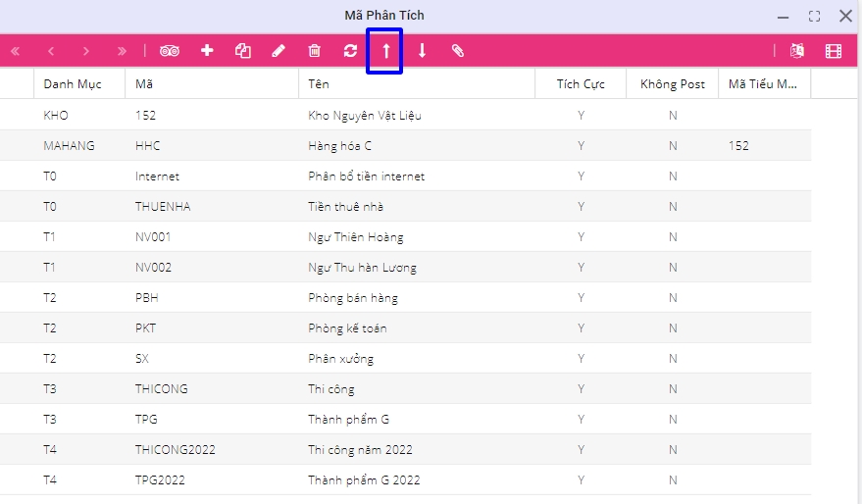Click the up arrow upload icon
862x504 pixels.
[x=385, y=51]
